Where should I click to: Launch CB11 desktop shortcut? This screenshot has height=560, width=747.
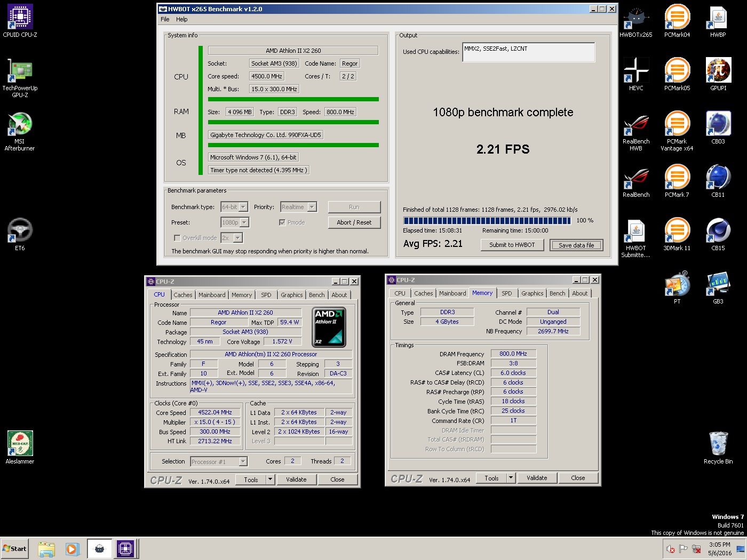coord(718,181)
